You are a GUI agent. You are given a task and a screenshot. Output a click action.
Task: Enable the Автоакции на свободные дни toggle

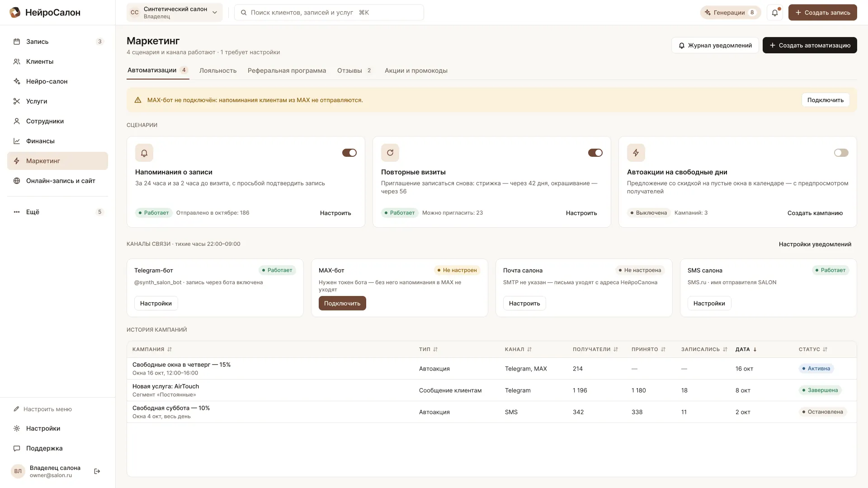tap(841, 153)
